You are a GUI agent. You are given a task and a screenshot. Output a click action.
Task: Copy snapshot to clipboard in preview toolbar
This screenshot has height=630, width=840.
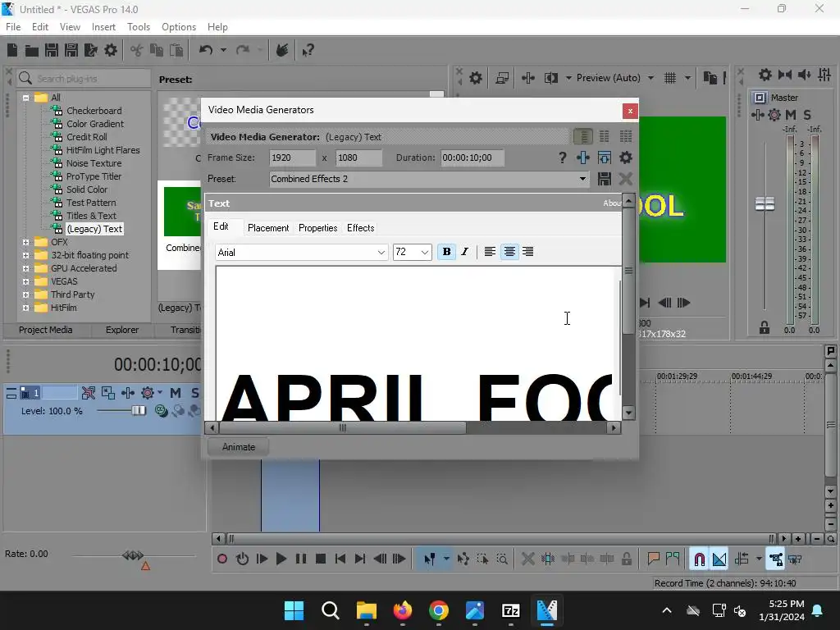pyautogui.click(x=710, y=78)
